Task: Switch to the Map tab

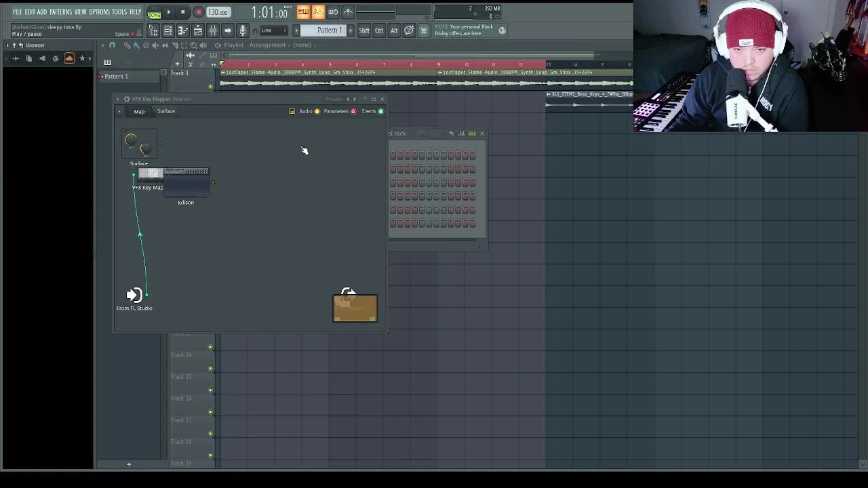Action: 139,111
